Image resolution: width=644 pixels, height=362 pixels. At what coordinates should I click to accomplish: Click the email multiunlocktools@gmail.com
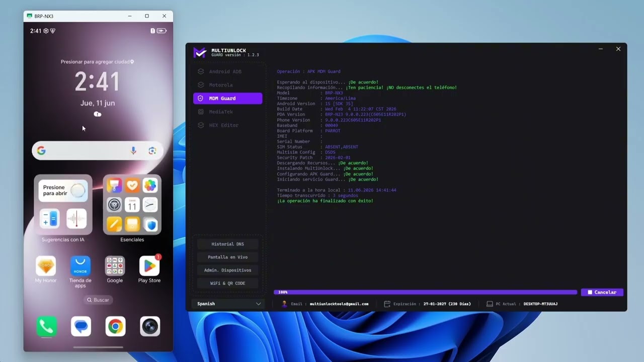pyautogui.click(x=339, y=304)
